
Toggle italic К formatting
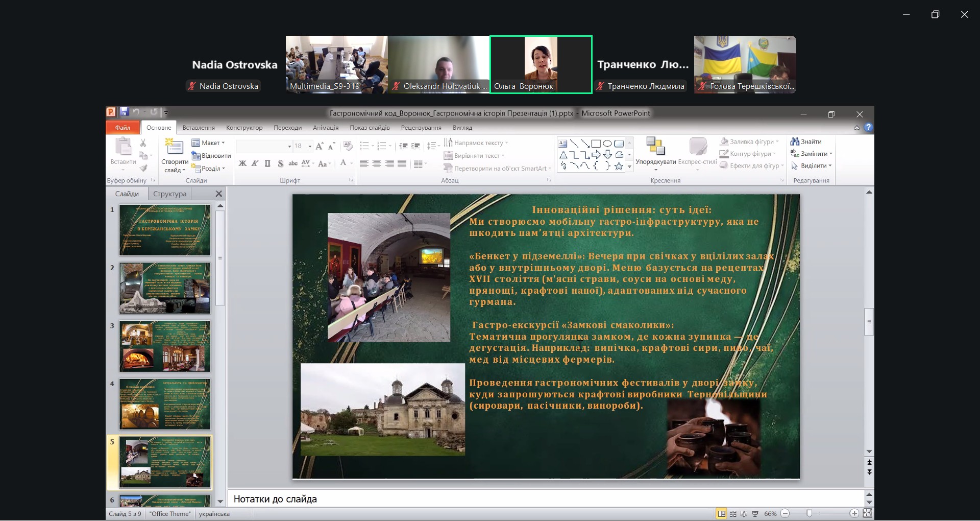pos(255,163)
